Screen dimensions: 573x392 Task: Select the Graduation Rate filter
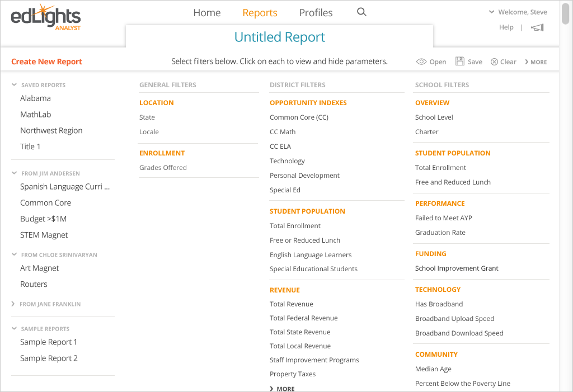click(x=440, y=233)
